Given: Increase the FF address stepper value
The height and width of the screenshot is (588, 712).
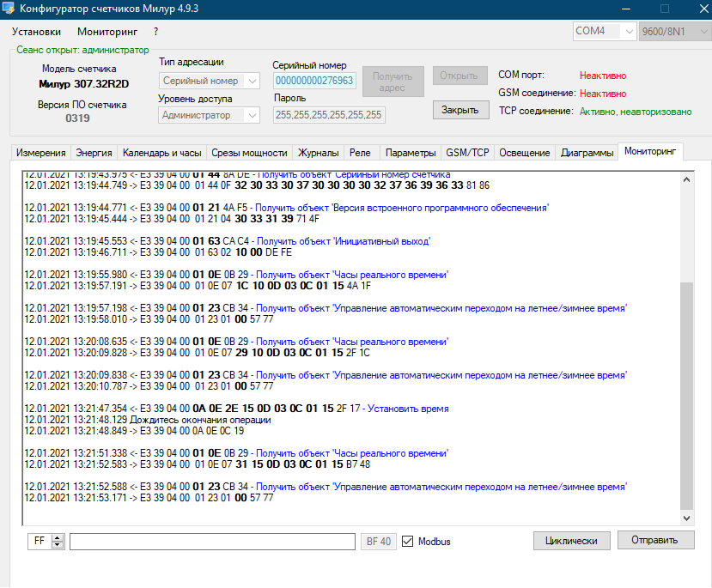Looking at the screenshot, I should click(58, 538).
